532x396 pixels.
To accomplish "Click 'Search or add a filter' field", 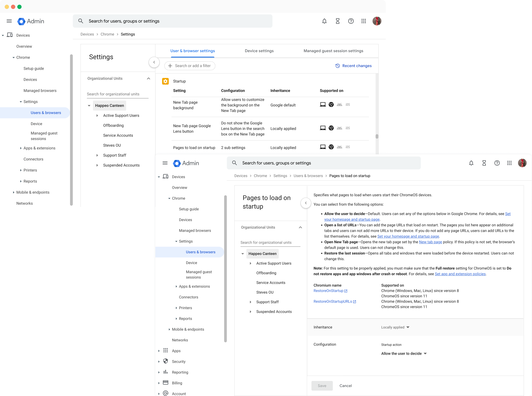I will coord(190,66).
